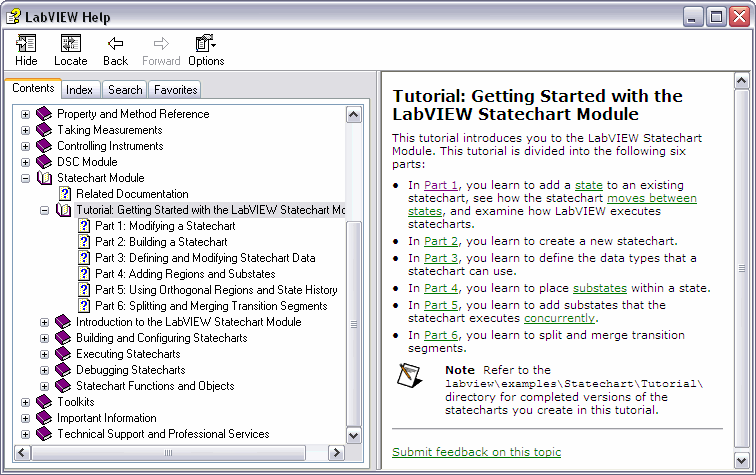This screenshot has width=756, height=475.
Task: Expand the Taking Measurements tree node
Action: [26, 130]
